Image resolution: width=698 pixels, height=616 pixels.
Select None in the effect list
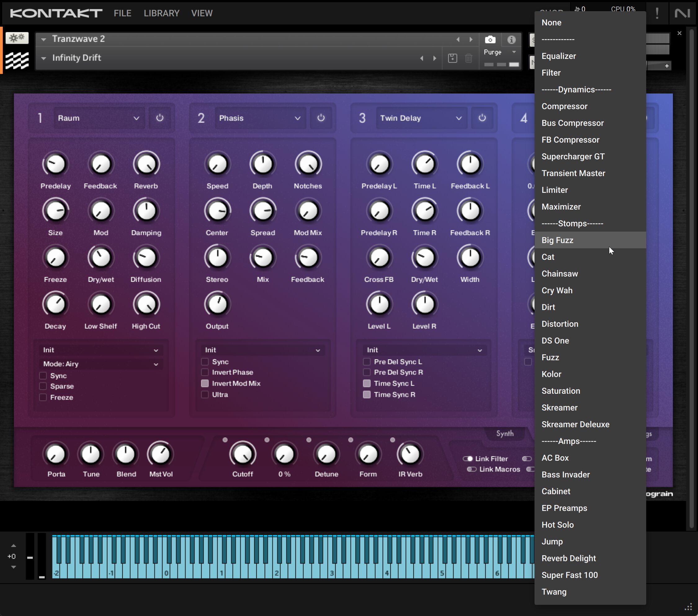tap(590, 23)
